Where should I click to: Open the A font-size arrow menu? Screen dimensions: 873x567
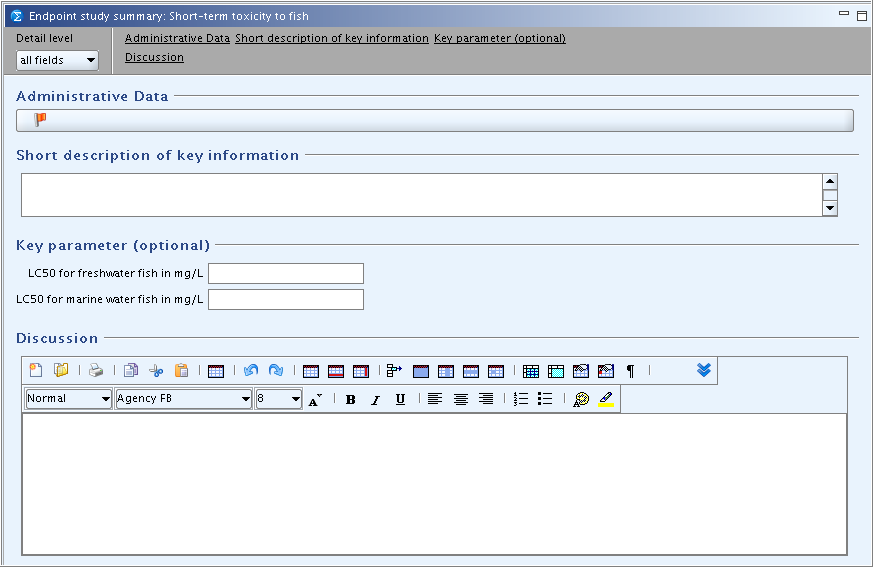[x=315, y=399]
